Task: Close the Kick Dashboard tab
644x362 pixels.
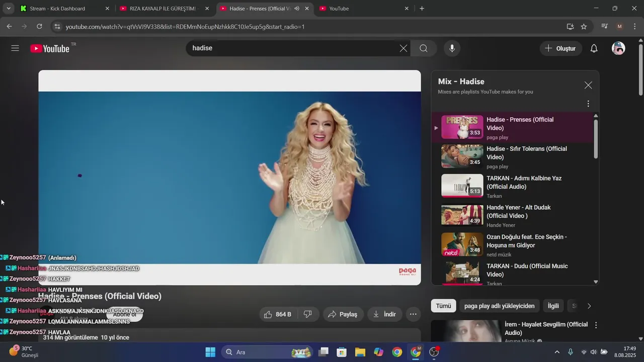Action: 107,9
